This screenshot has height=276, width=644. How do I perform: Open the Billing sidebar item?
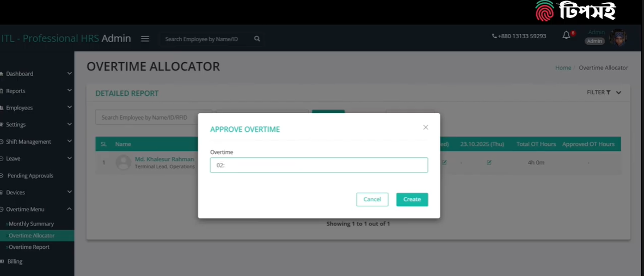[x=15, y=261]
